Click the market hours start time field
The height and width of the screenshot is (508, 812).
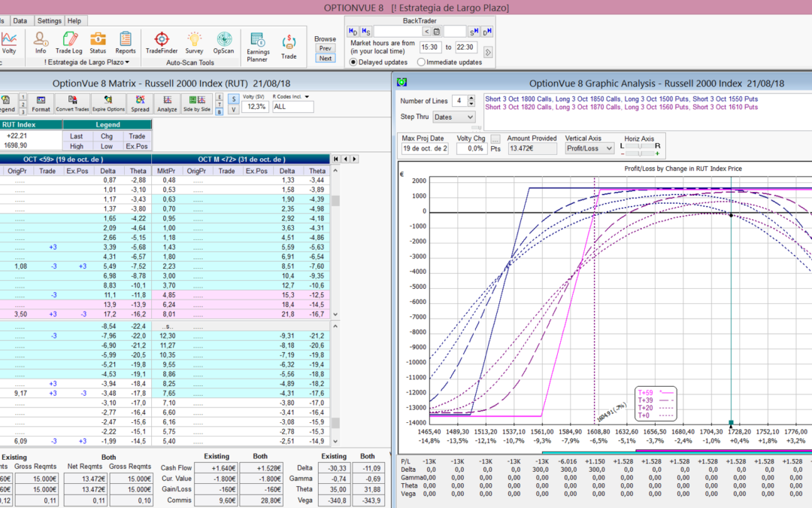[x=429, y=47]
